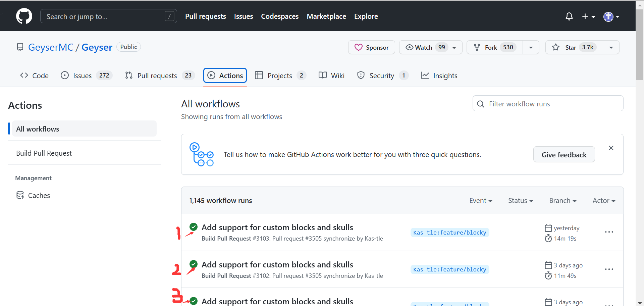Expand the Branch filter dropdown

coord(563,201)
